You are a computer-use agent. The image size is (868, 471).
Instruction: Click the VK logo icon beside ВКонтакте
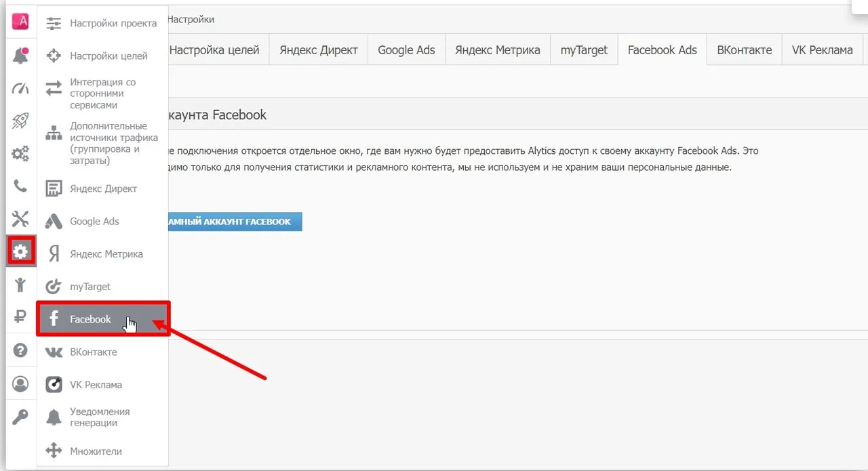click(x=54, y=352)
